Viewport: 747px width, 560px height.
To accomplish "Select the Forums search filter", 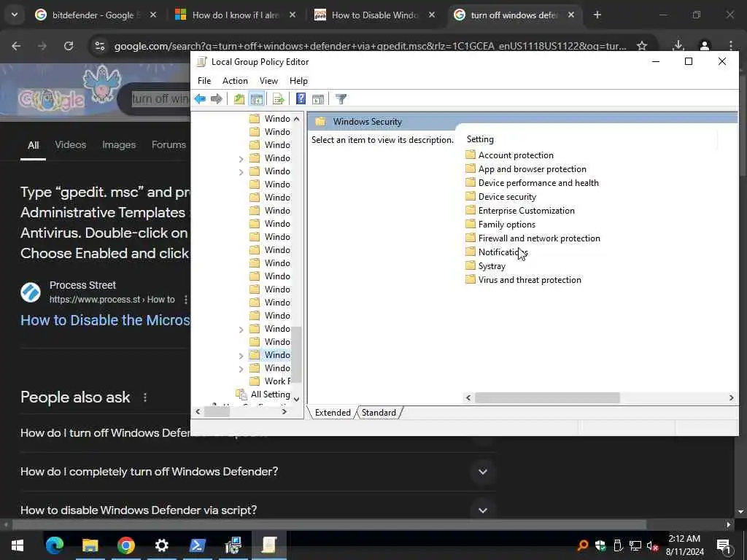I will click(x=169, y=145).
